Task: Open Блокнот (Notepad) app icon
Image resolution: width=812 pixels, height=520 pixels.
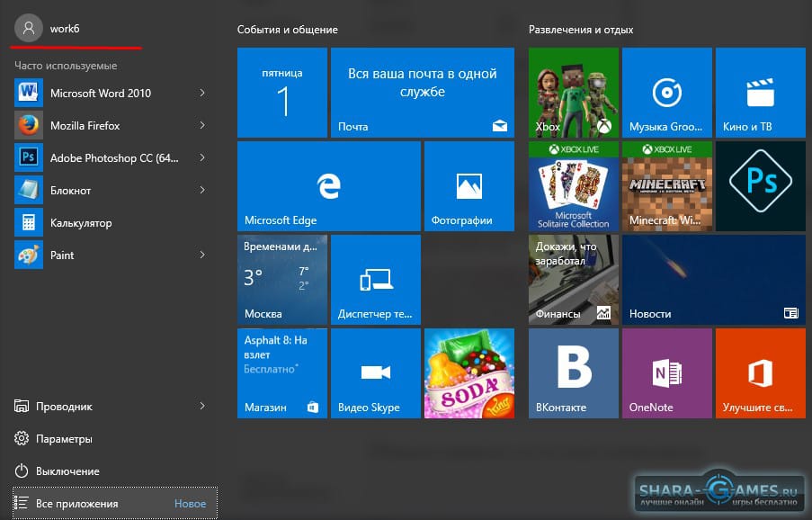Action: 29,190
